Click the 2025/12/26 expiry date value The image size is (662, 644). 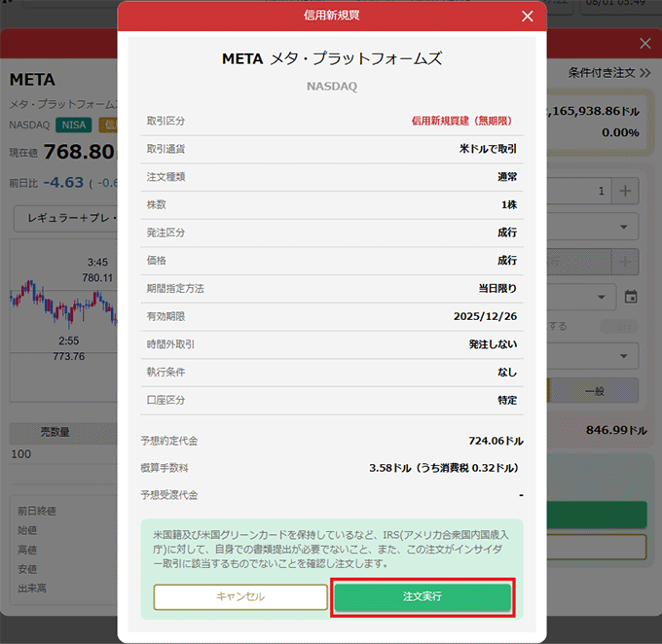pyautogui.click(x=485, y=316)
